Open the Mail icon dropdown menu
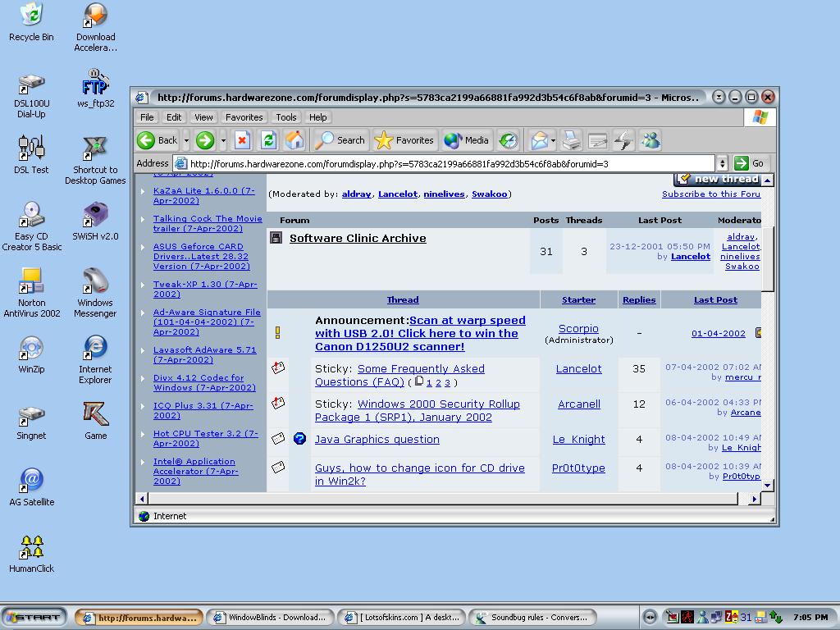The image size is (840, 630). pos(551,139)
